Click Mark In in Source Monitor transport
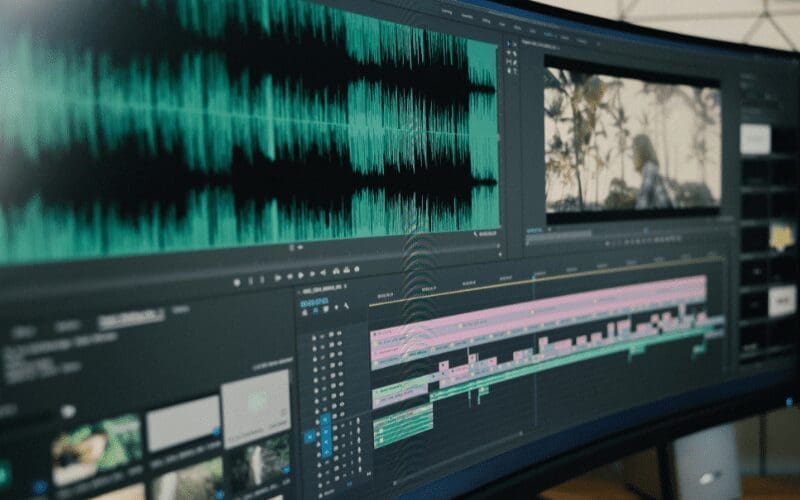 (250, 281)
